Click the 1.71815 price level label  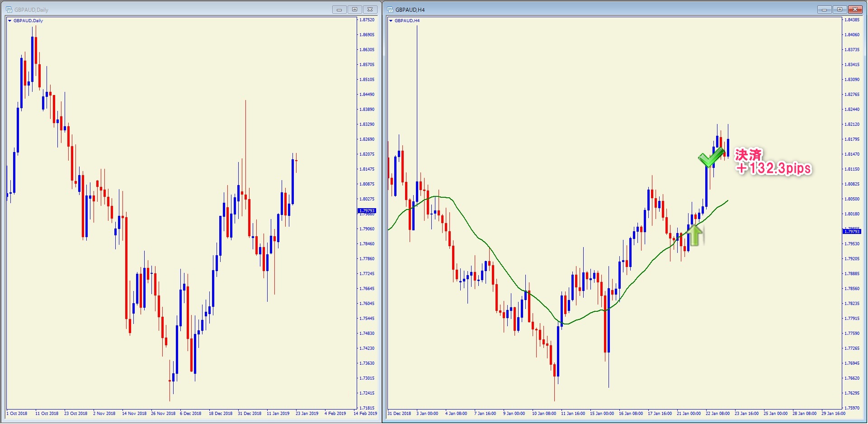click(367, 408)
